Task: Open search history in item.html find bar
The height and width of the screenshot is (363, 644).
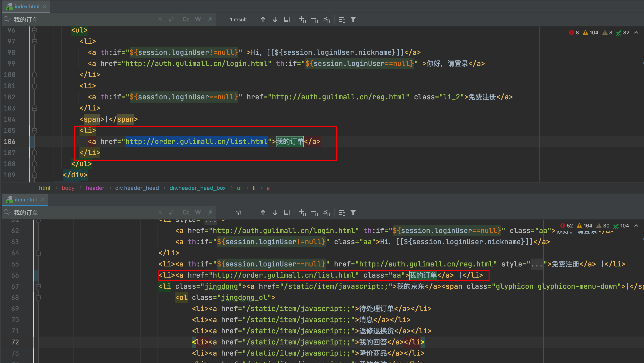Action: pyautogui.click(x=7, y=212)
